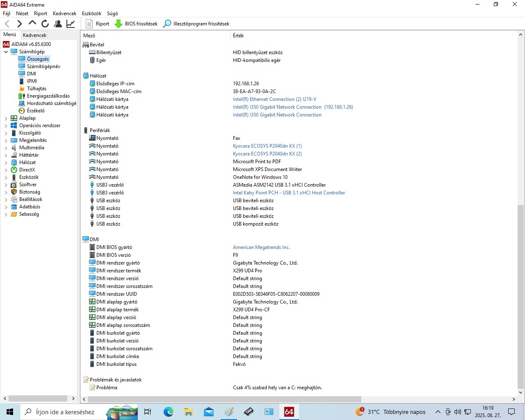This screenshot has height=420, width=525.
Task: Expand the Alaplap tree node
Action: 6,118
